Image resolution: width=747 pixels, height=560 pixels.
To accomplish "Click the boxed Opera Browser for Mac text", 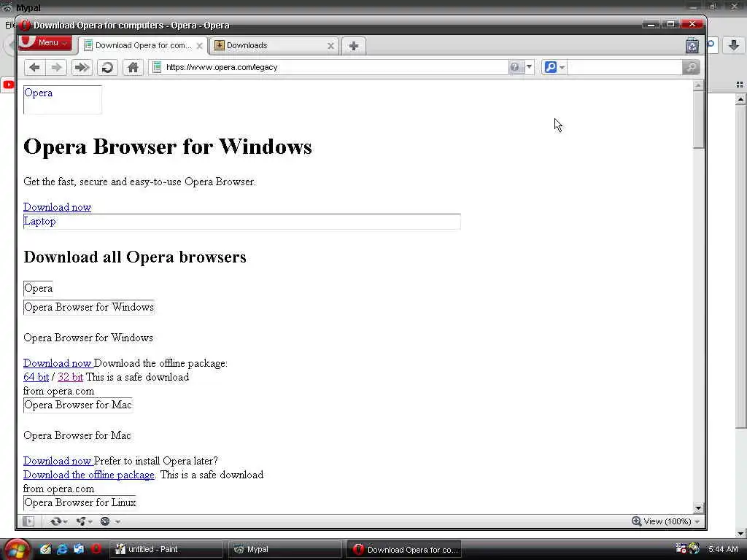I will [x=78, y=405].
